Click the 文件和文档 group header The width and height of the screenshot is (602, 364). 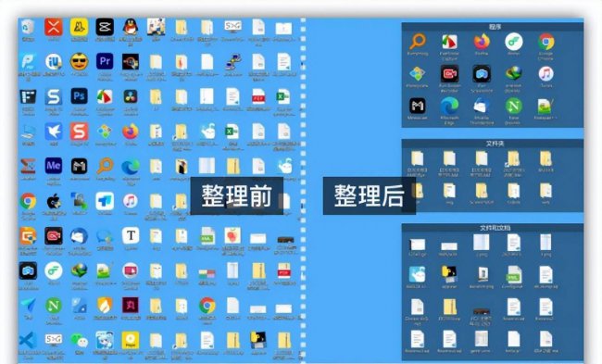[493, 228]
